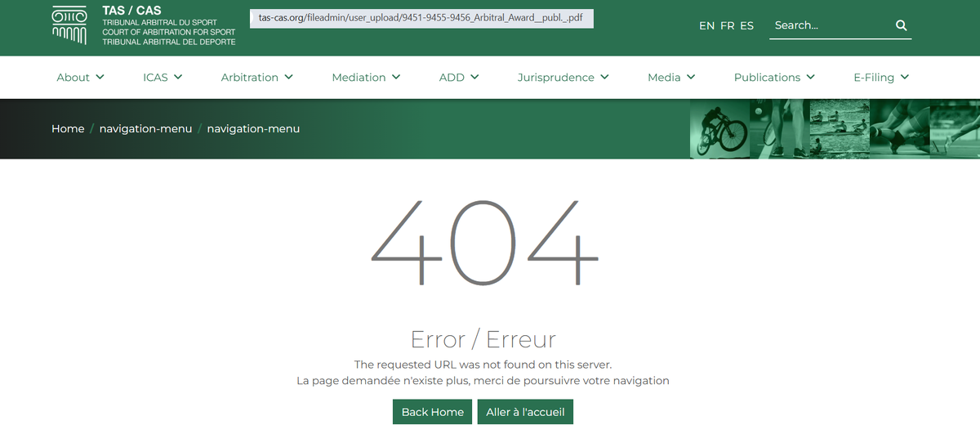Image resolution: width=980 pixels, height=443 pixels.
Task: Click the TAS / CAS pillar logo
Action: (x=69, y=25)
